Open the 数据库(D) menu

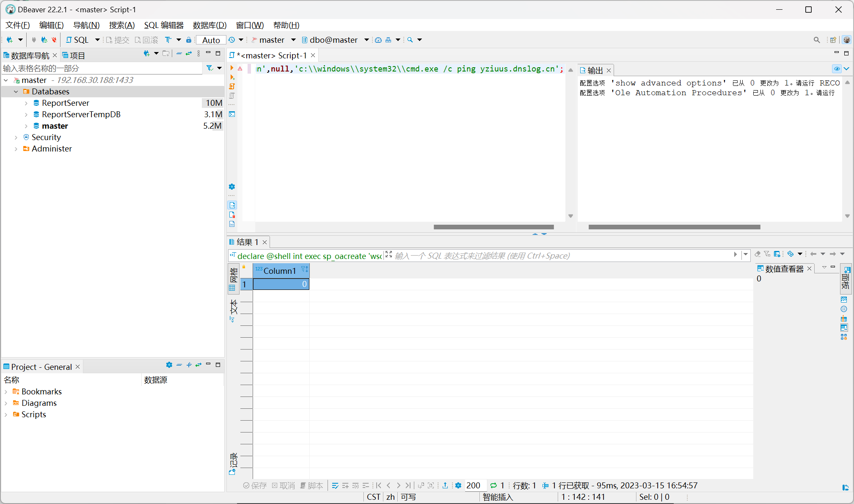[x=209, y=25]
